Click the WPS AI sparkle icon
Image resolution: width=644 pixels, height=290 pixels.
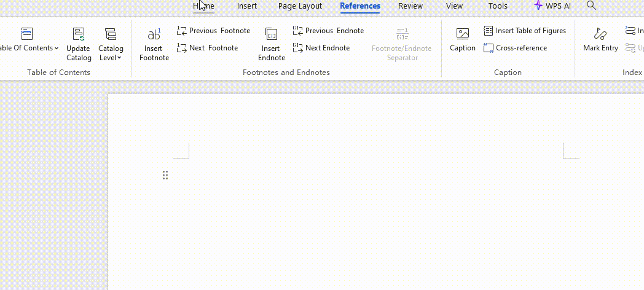click(x=538, y=6)
